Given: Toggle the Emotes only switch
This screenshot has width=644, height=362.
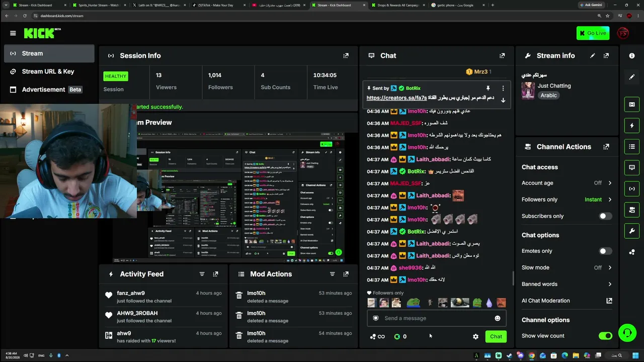Looking at the screenshot, I should click(605, 251).
